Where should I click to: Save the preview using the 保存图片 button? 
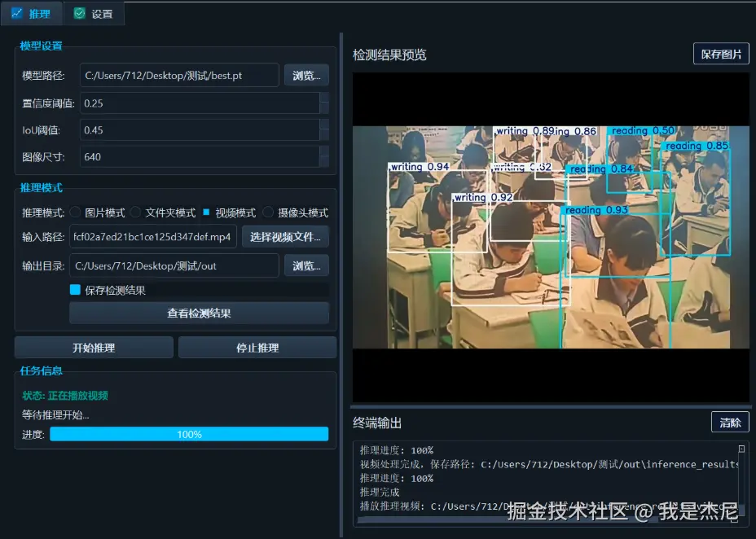point(720,54)
